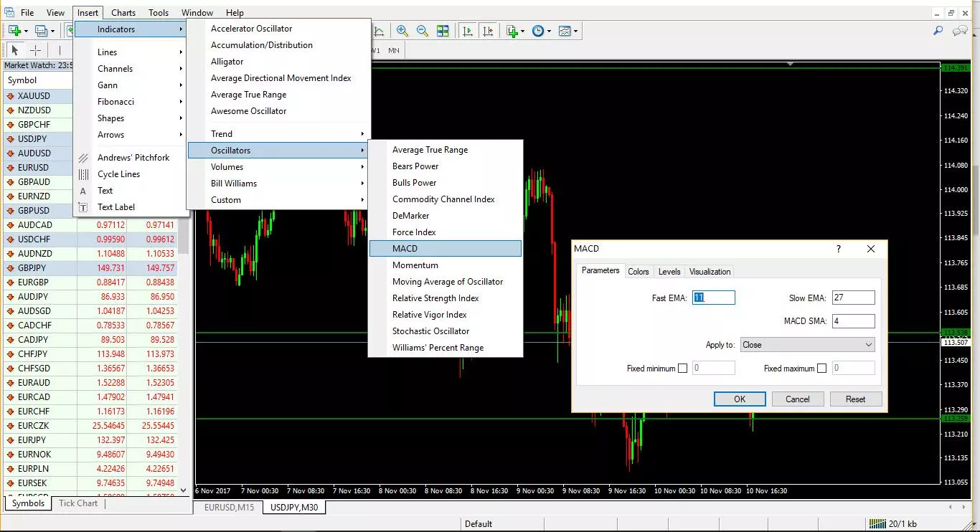980x532 pixels.
Task: Close the MACD dialog
Action: coord(871,249)
